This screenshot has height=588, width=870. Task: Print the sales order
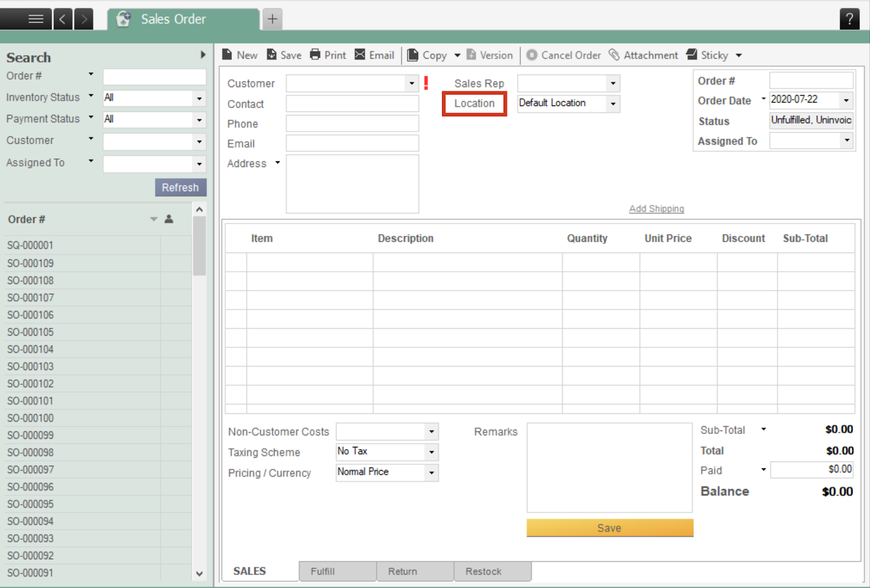tap(328, 55)
